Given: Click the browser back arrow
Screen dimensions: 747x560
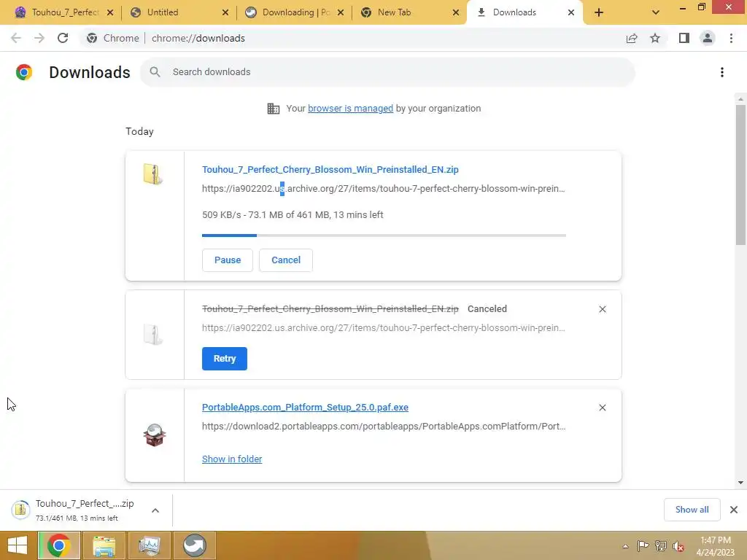Looking at the screenshot, I should point(16,38).
